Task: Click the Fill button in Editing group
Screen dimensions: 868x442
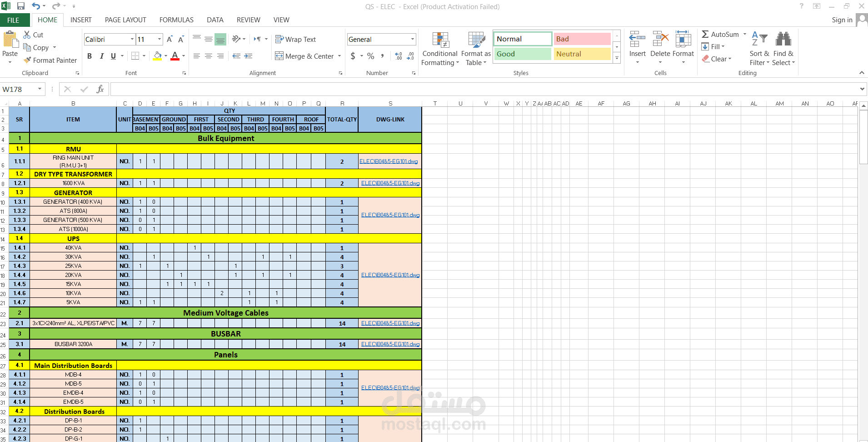Action: [x=713, y=46]
